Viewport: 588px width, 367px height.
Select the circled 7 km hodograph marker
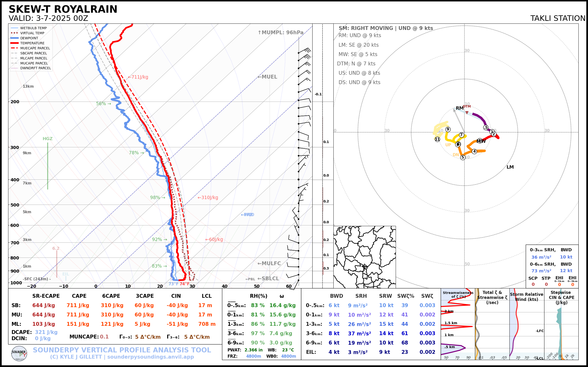pyautogui.click(x=461, y=135)
